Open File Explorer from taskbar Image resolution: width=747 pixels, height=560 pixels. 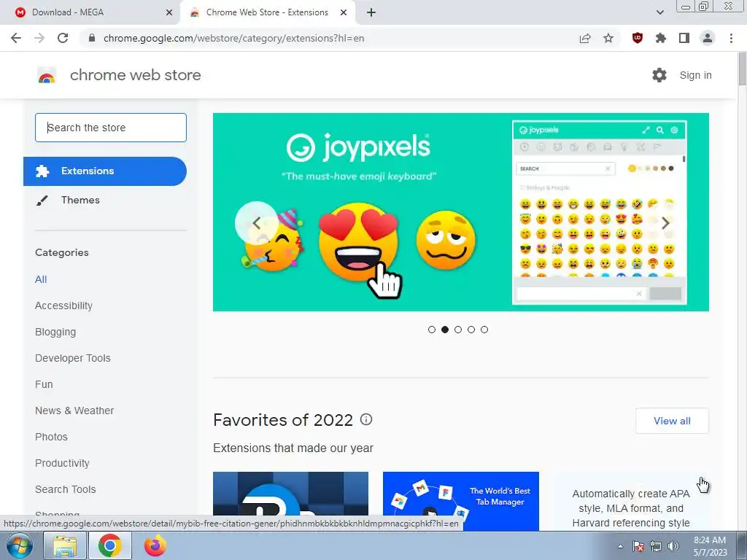(x=65, y=545)
